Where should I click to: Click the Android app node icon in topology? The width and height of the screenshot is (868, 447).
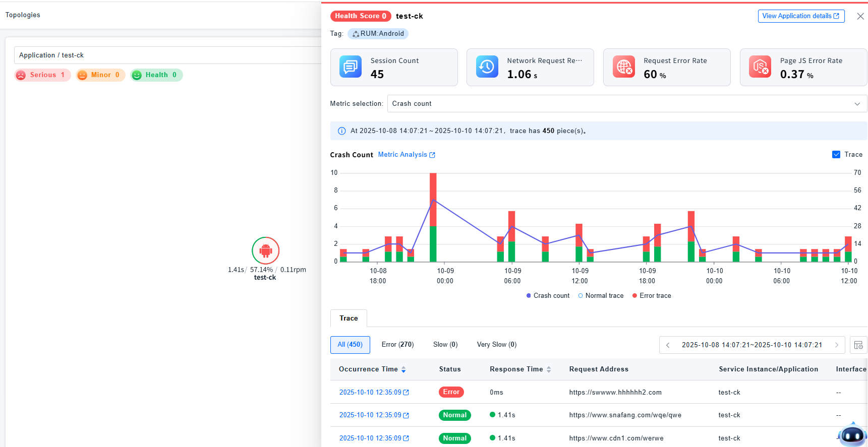(265, 250)
